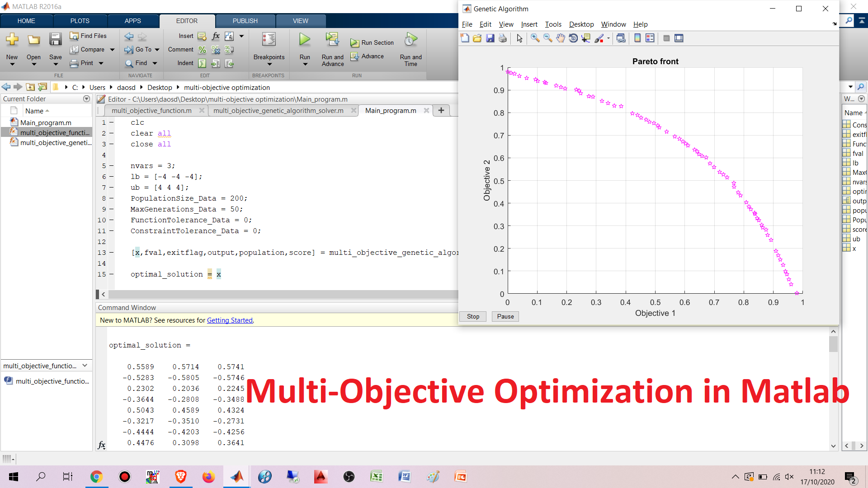
Task: Click Getting Started hyperlink in Command Window
Action: (x=229, y=320)
